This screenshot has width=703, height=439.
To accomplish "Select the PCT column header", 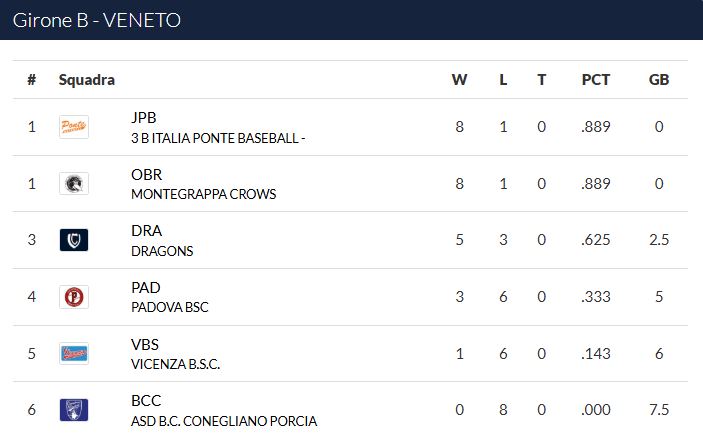I will pyautogui.click(x=595, y=80).
